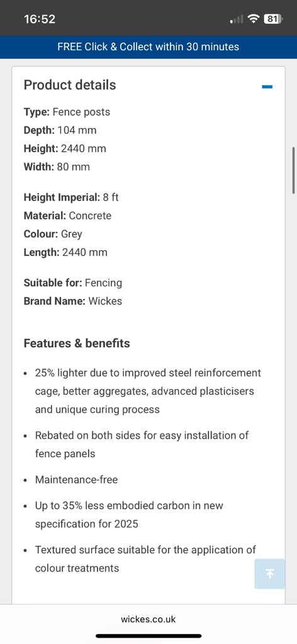Select the Features & benefits heading
297x644 pixels.
[77, 343]
